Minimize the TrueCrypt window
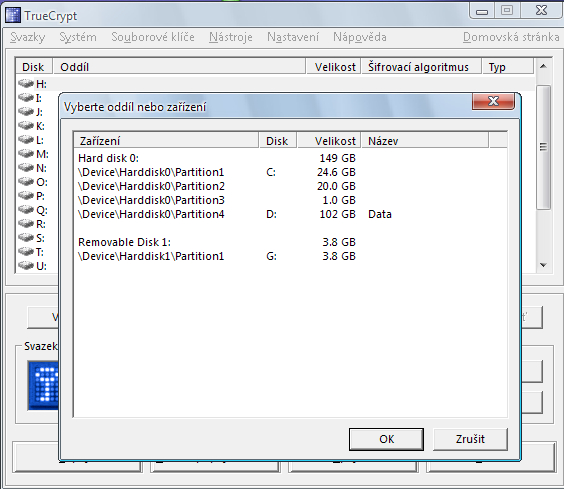 482,12
